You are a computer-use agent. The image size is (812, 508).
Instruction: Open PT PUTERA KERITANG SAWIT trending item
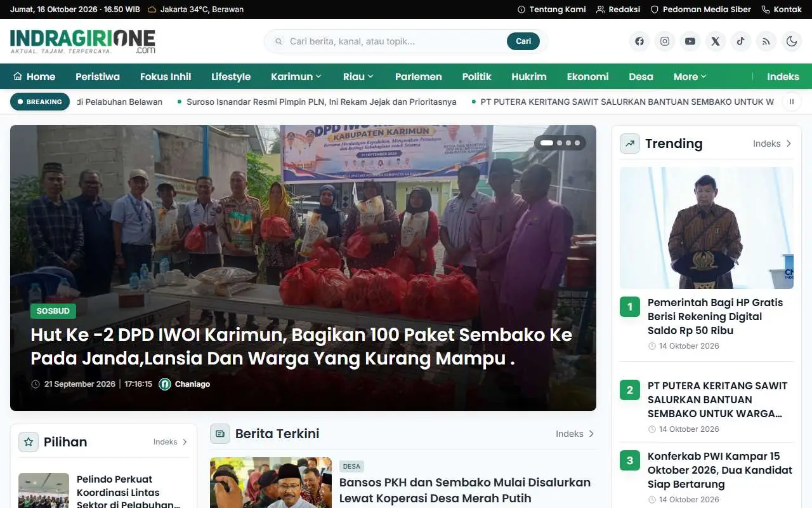click(717, 399)
